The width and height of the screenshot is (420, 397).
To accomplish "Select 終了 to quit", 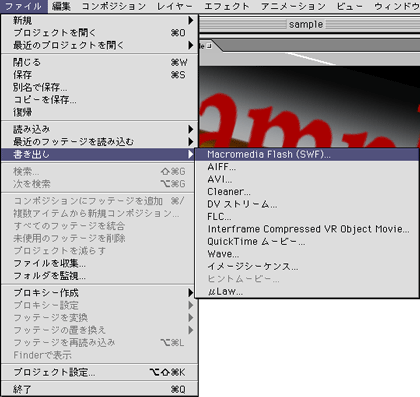I will [99, 389].
